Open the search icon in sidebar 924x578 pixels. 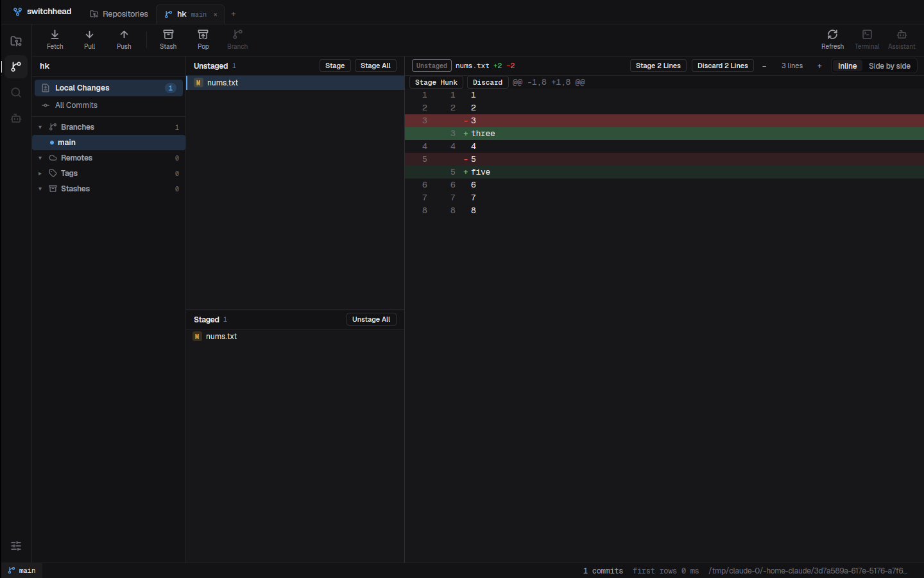tap(16, 92)
